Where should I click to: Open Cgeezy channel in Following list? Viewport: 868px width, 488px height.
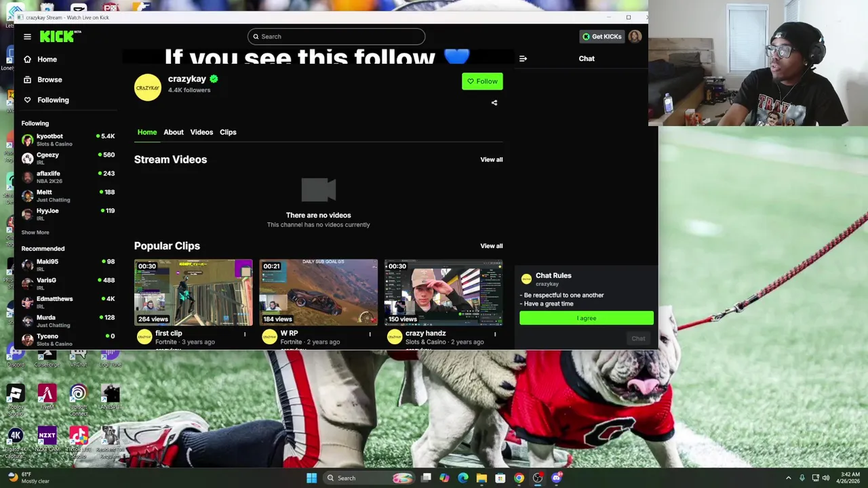click(x=68, y=159)
